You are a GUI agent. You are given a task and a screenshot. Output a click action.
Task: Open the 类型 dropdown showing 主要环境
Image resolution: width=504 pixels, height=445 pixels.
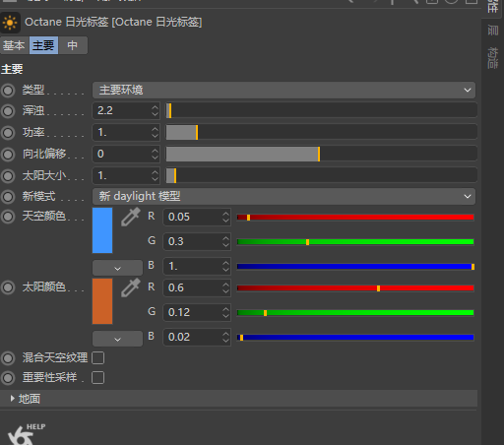(x=283, y=91)
